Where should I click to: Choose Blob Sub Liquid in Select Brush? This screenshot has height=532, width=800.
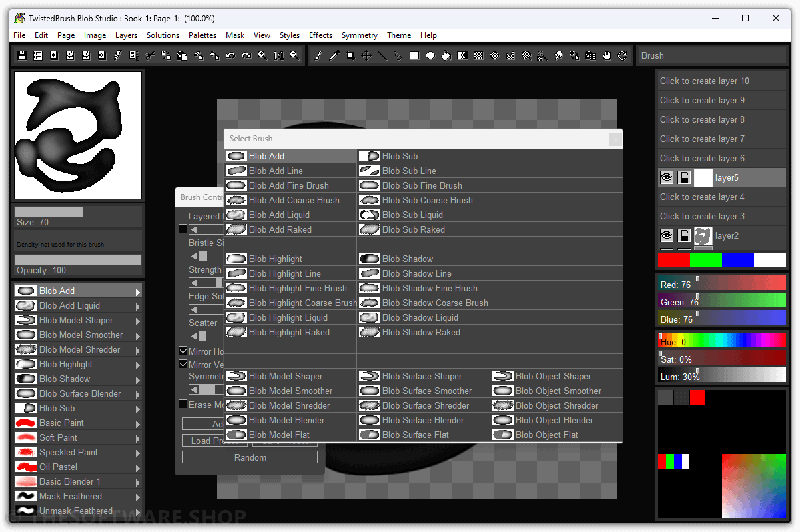coord(424,215)
